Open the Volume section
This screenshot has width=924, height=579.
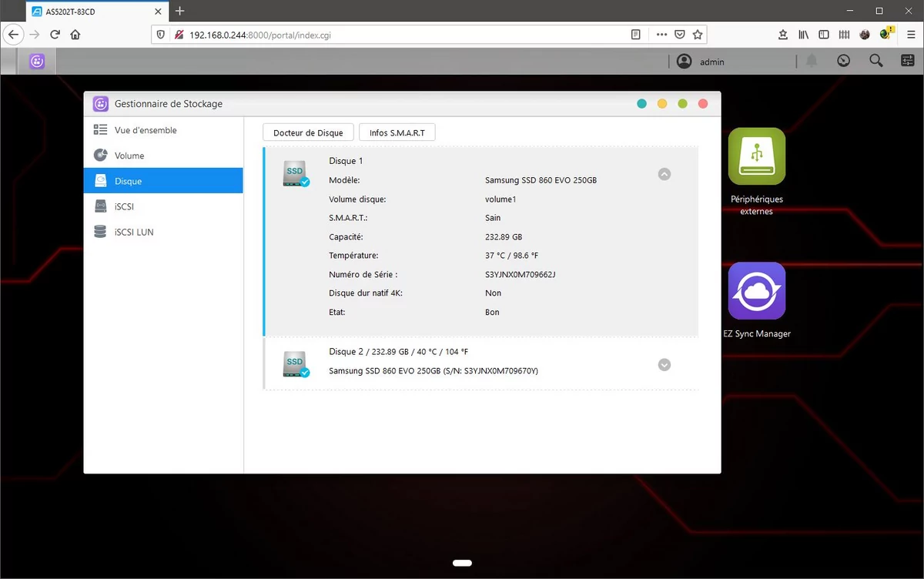[x=163, y=156]
